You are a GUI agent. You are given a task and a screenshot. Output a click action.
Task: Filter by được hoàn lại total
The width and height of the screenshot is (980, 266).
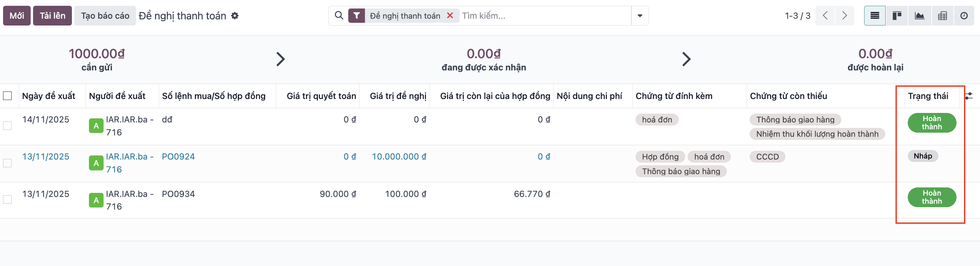pos(875,59)
